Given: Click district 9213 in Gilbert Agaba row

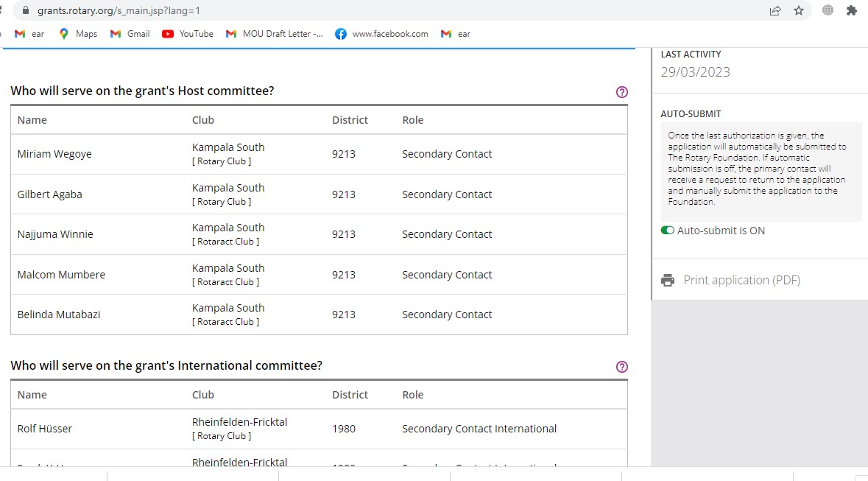Looking at the screenshot, I should [344, 194].
